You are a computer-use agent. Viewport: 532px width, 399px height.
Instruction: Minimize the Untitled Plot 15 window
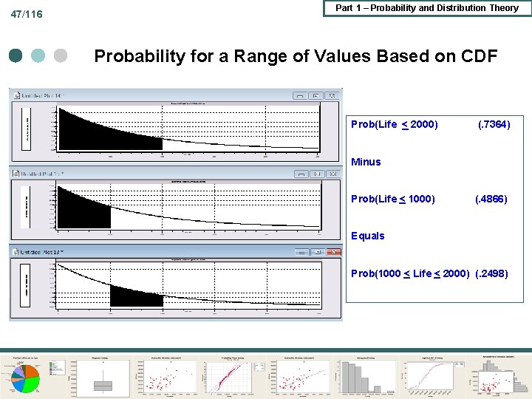point(301,174)
